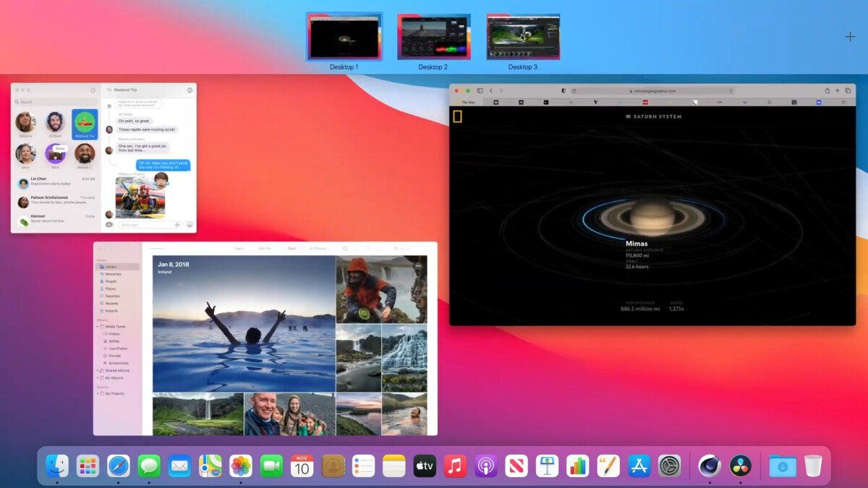
Task: Click the Search field in Messages
Action: (56, 102)
